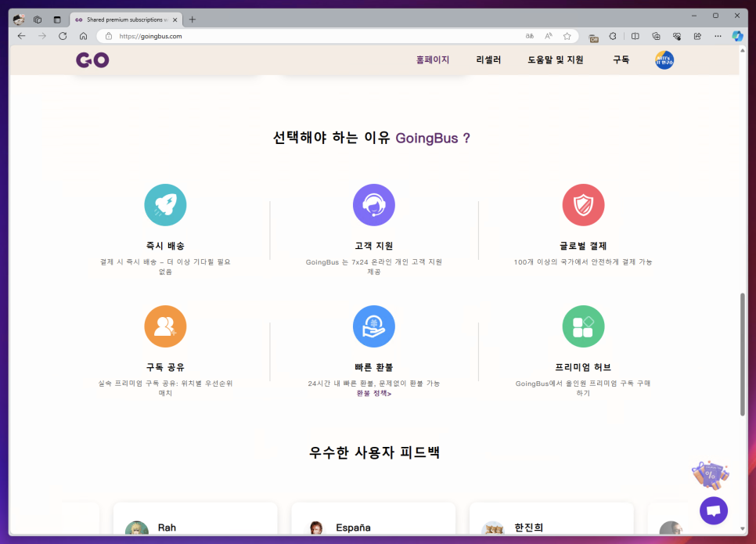Viewport: 756px width, 544px height.
Task: Open the live chat bubble button
Action: tap(714, 510)
